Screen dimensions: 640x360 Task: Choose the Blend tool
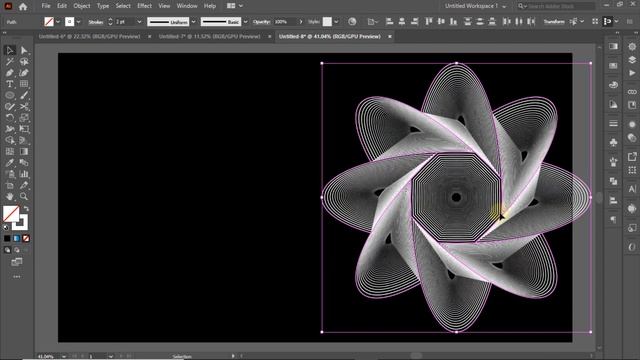click(24, 163)
